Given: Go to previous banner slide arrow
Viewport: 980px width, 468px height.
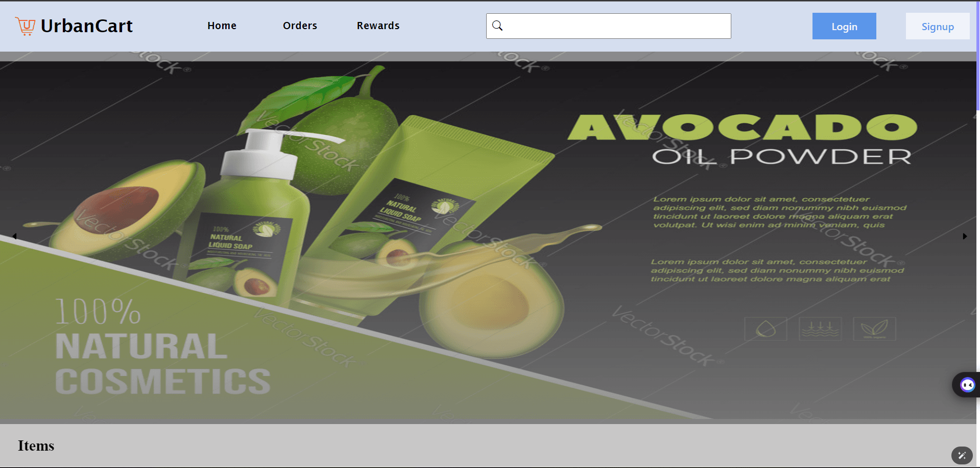Looking at the screenshot, I should pyautogui.click(x=15, y=236).
